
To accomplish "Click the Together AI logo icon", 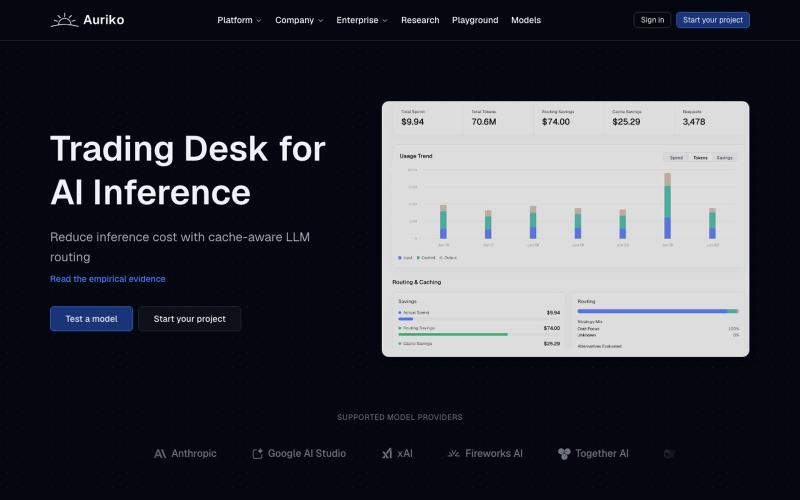I will 564,454.
